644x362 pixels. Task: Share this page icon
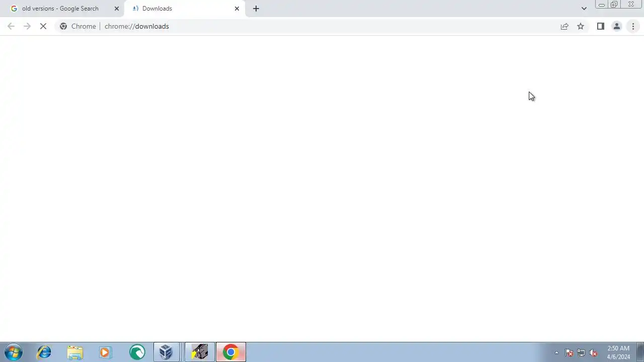[x=565, y=26]
